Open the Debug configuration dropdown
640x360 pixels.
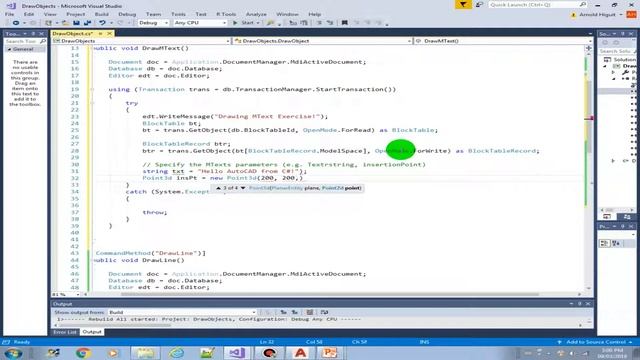click(153, 23)
